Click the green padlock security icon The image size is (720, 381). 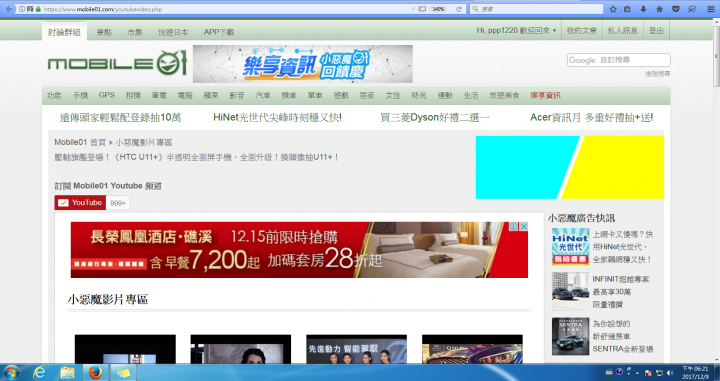38,9
